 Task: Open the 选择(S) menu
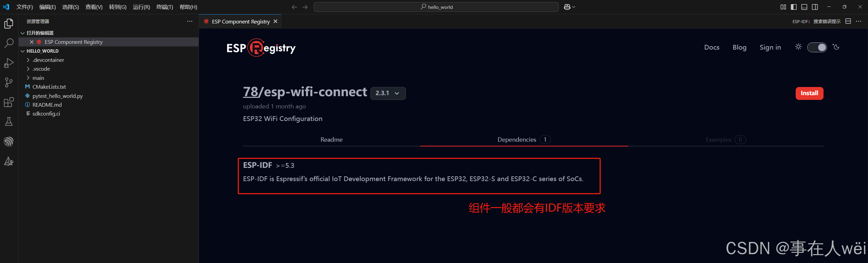click(x=71, y=7)
